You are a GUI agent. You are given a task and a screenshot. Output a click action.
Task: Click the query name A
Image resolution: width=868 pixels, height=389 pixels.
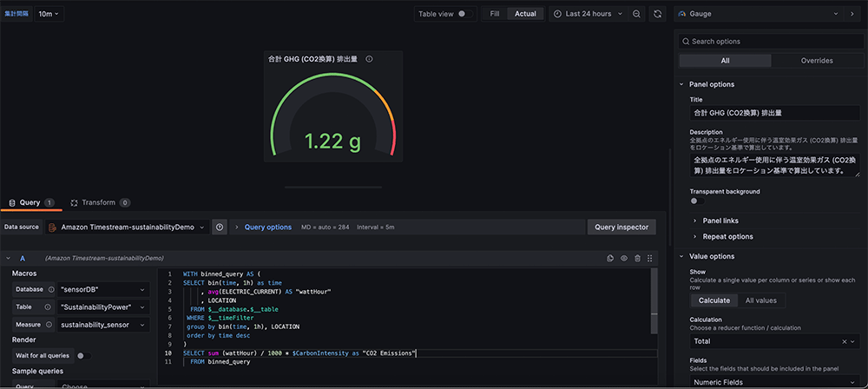(23, 258)
